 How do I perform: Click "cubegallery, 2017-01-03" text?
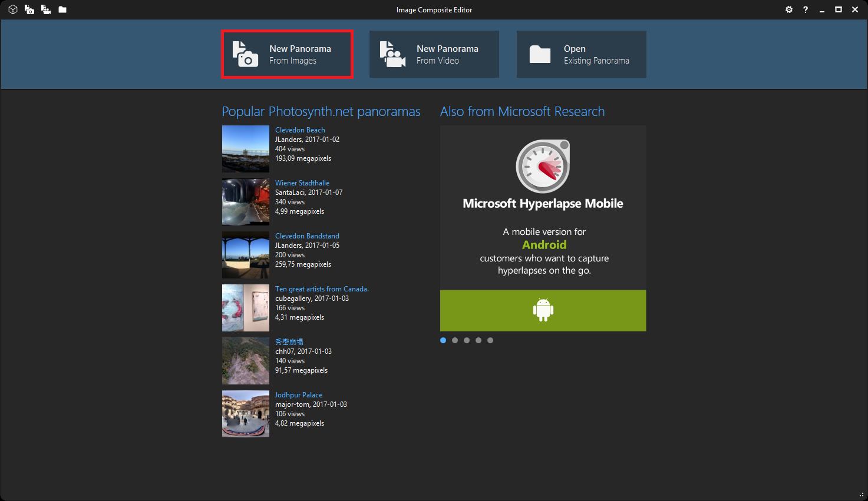312,298
